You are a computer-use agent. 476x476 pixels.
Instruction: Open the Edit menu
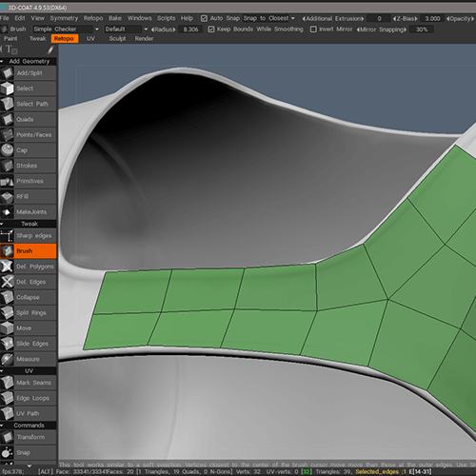click(x=20, y=18)
